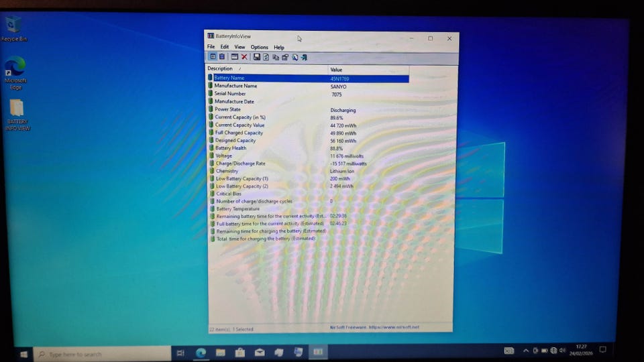The width and height of the screenshot is (644, 362).
Task: Select the Battery Health row
Action: [309, 147]
